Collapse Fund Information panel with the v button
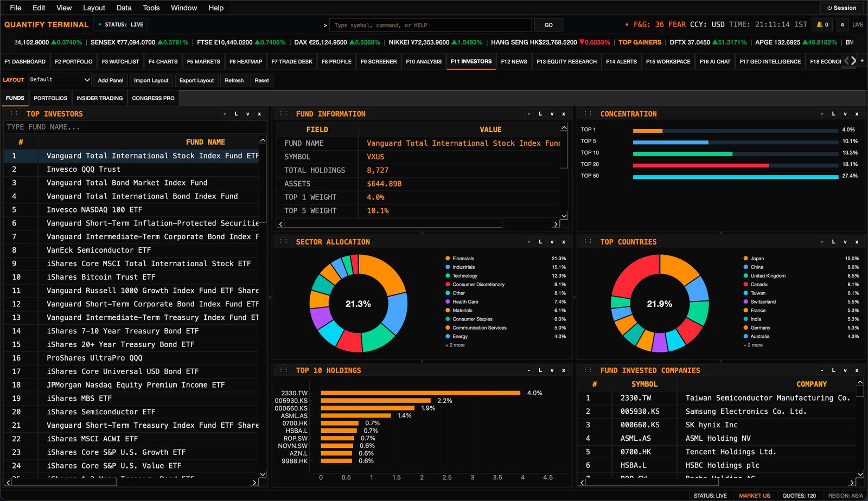 tap(552, 114)
